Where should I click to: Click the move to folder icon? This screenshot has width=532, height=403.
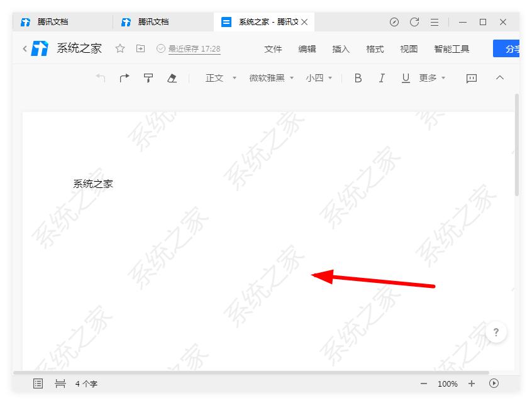[140, 48]
